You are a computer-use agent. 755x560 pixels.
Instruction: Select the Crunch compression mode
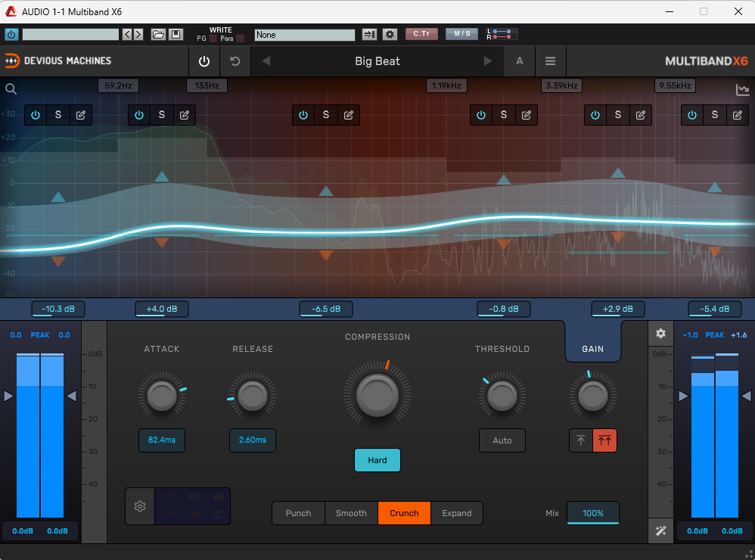(404, 513)
